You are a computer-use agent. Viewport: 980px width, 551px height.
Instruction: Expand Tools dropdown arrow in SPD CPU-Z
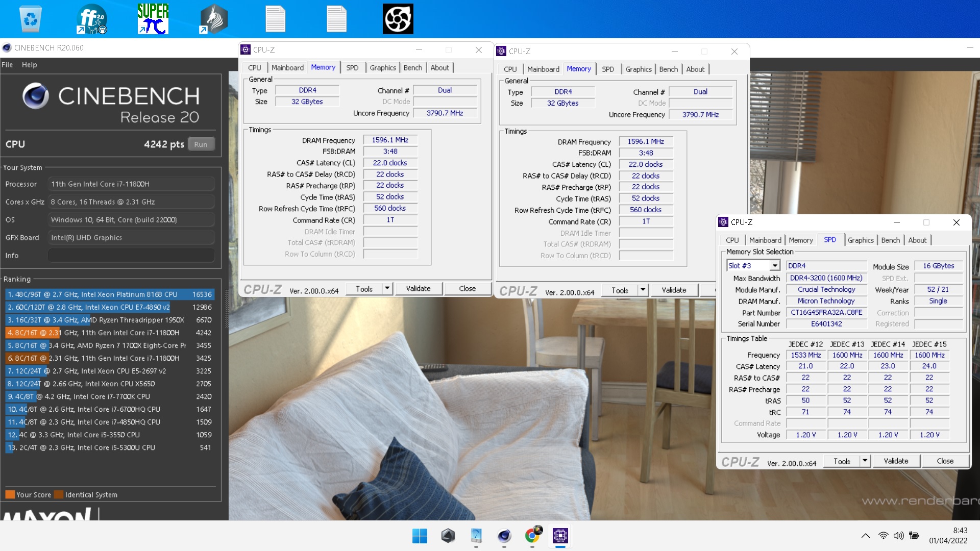click(865, 461)
